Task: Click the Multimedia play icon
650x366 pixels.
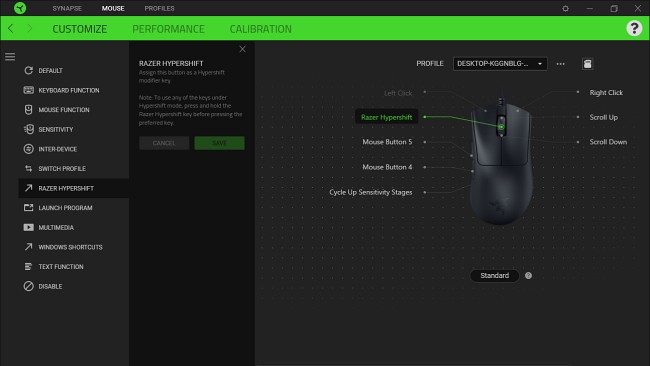Action: [28, 227]
